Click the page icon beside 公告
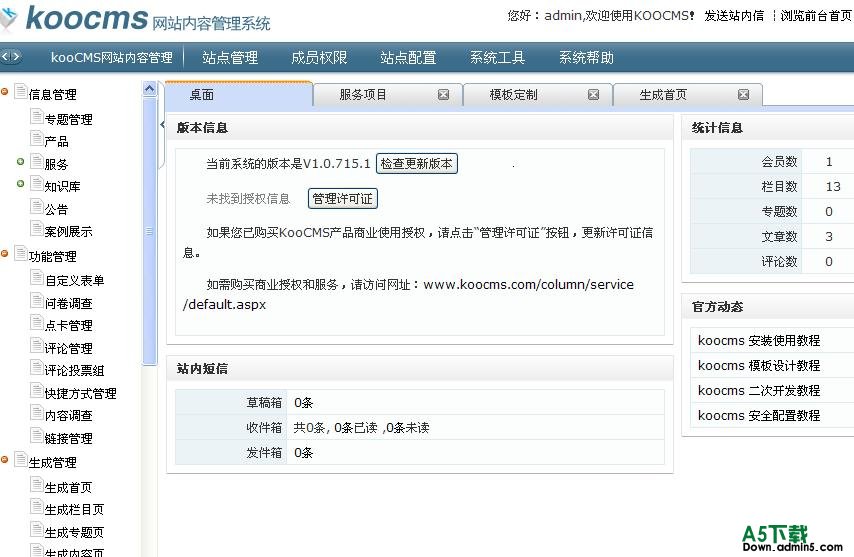Screen dimensions: 854x557 (x=36, y=207)
